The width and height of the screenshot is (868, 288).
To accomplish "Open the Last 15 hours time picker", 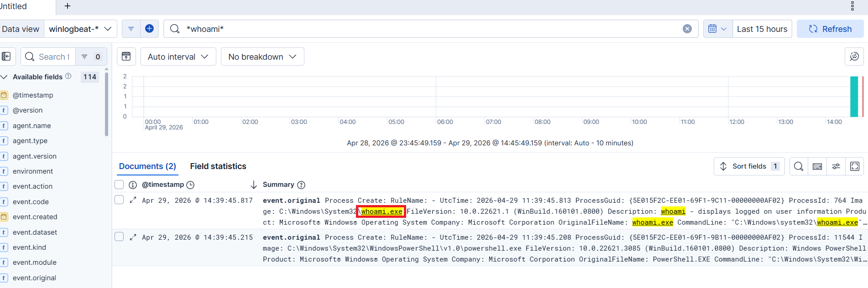I will [762, 29].
